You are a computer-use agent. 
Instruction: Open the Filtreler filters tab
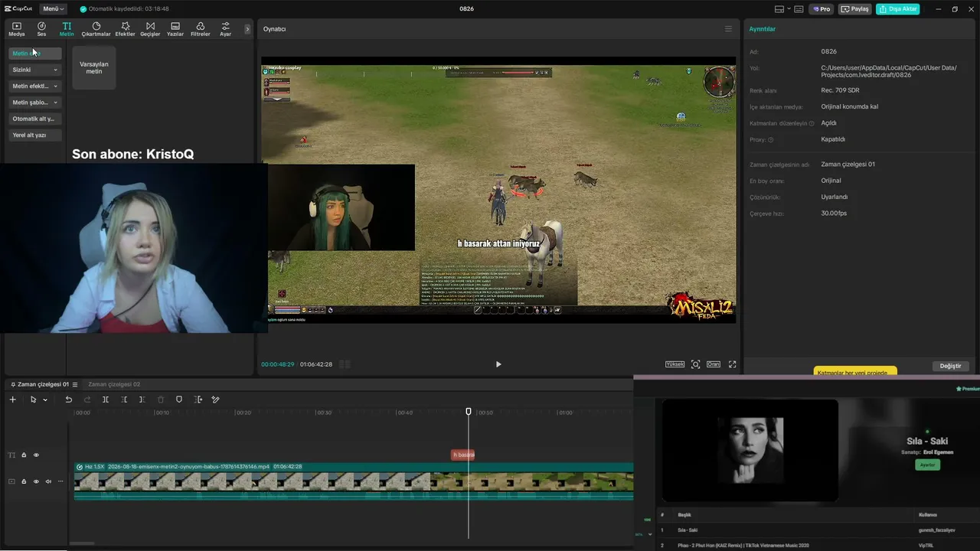pos(200,29)
